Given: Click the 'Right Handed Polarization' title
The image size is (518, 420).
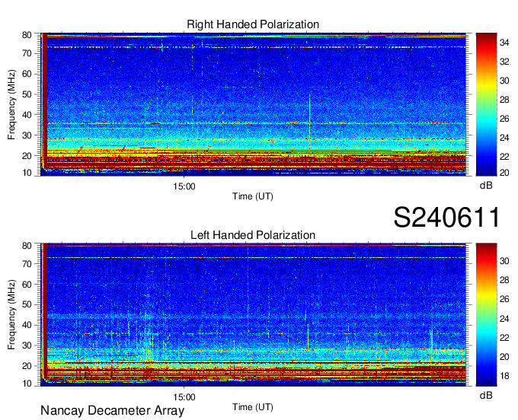Looking at the screenshot, I should coord(253,24).
